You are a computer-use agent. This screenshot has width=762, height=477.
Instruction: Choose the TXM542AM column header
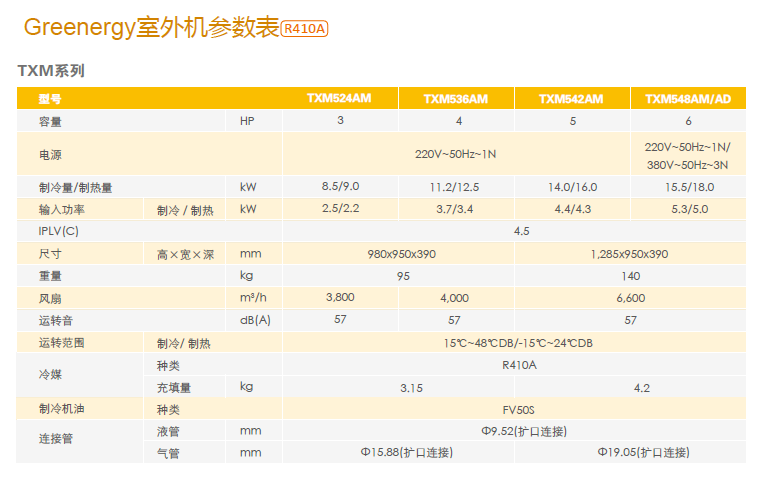[x=572, y=99]
